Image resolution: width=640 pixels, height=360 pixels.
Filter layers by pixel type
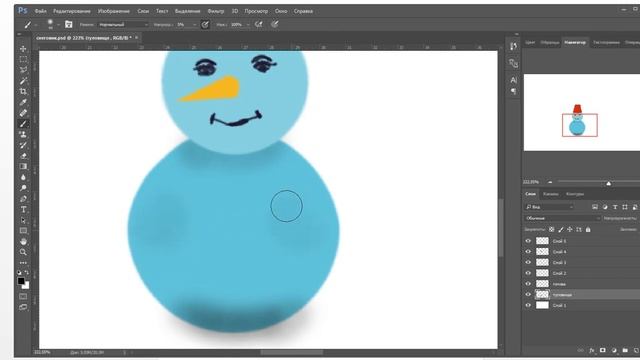point(595,207)
